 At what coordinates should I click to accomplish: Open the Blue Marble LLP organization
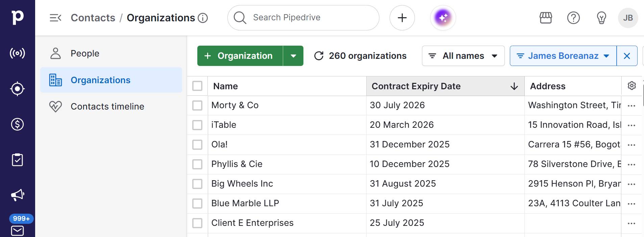(245, 203)
